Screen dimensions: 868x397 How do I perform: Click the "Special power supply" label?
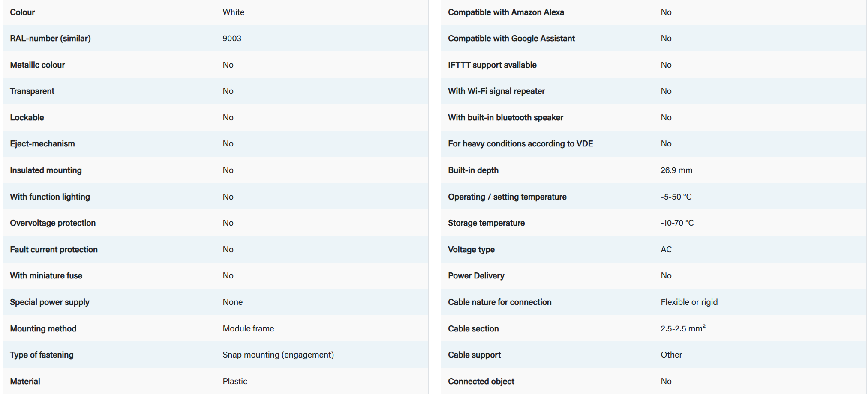(x=50, y=302)
